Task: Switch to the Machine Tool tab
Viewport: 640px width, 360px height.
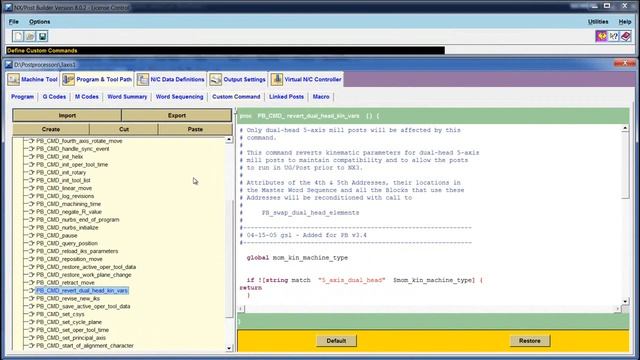Action: (33, 79)
